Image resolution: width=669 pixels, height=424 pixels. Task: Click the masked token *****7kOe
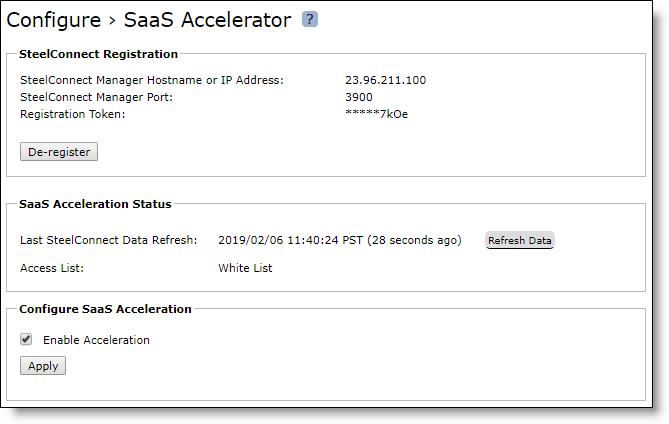tap(376, 114)
